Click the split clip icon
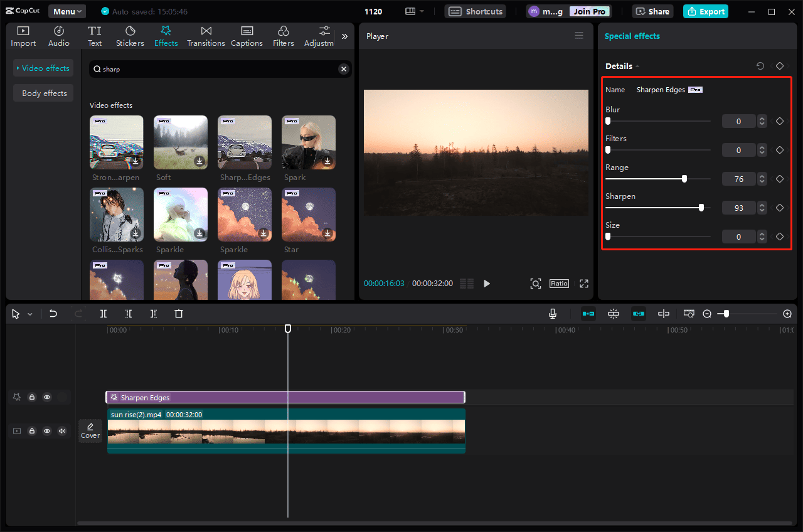 [103, 313]
